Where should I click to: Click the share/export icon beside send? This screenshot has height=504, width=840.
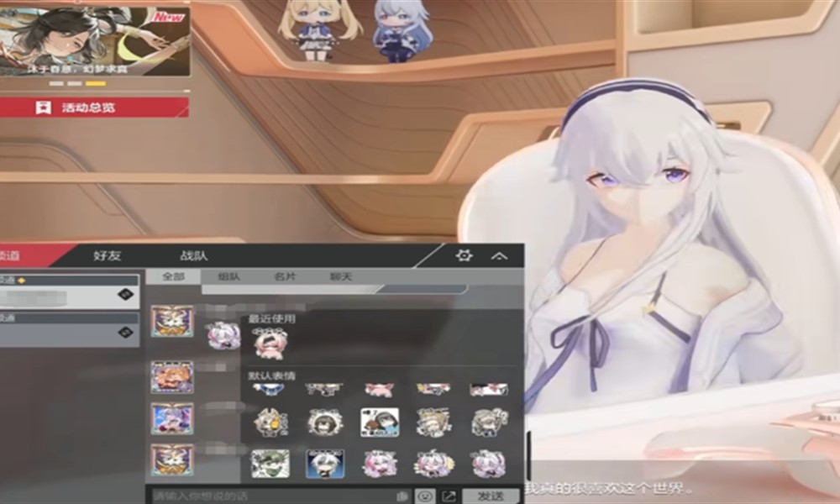tap(449, 496)
